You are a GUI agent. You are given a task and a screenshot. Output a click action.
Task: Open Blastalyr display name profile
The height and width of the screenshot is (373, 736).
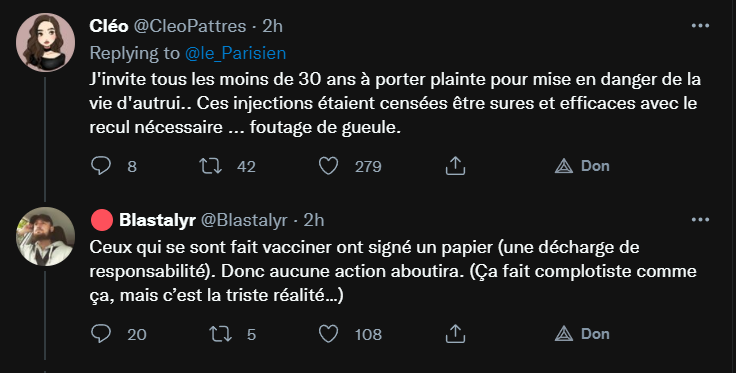(x=157, y=220)
